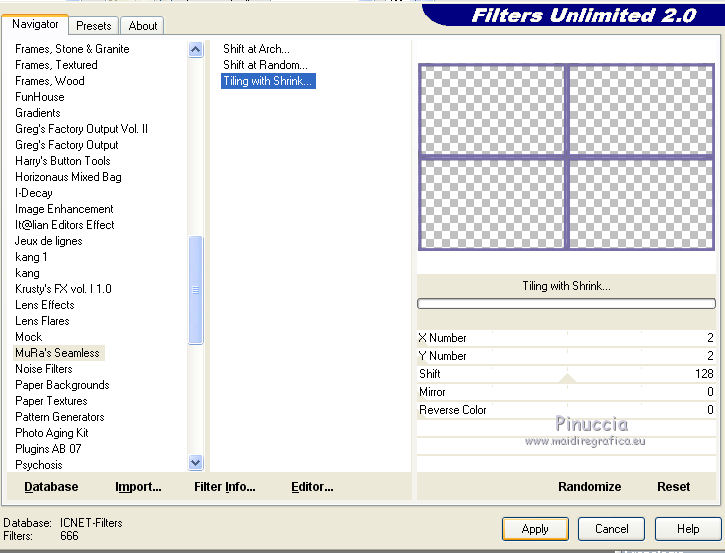Select Frames, Textured category
Screen dimensions: 725x553
(56, 65)
